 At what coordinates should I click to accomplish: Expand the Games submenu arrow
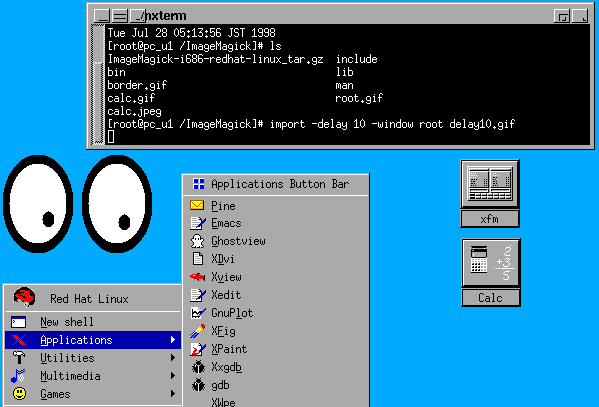(173, 394)
